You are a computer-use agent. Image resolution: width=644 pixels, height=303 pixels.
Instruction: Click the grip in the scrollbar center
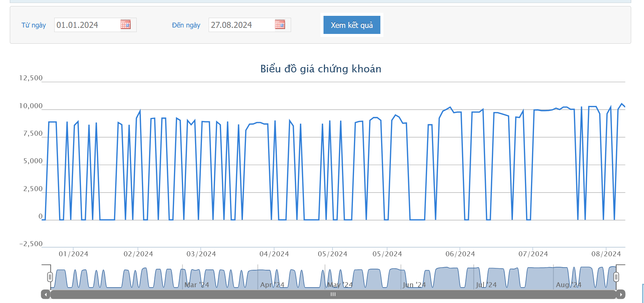333,294
